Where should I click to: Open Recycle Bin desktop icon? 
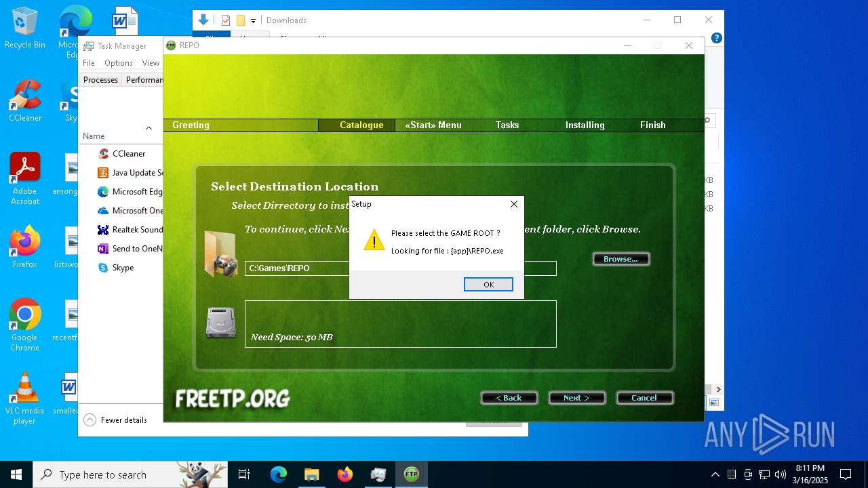[x=25, y=28]
